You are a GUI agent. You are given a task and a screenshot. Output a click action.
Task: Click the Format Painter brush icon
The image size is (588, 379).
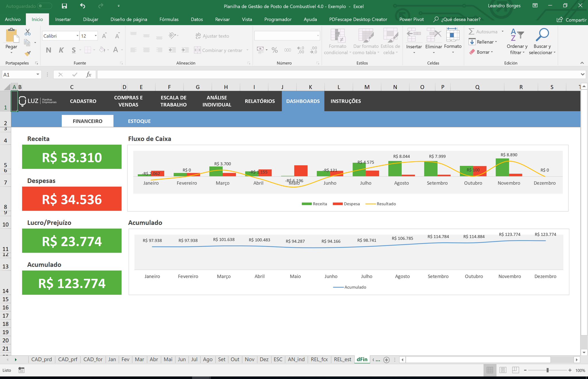pos(28,54)
